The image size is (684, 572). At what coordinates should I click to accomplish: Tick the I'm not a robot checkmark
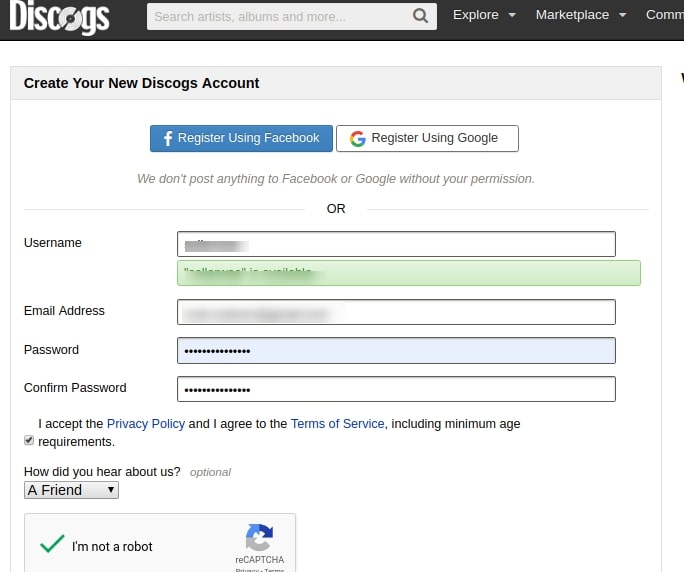52,544
